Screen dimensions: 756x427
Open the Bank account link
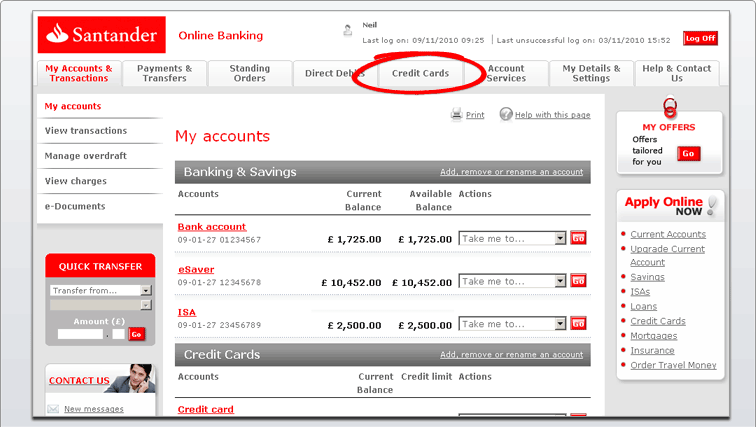pyautogui.click(x=212, y=227)
